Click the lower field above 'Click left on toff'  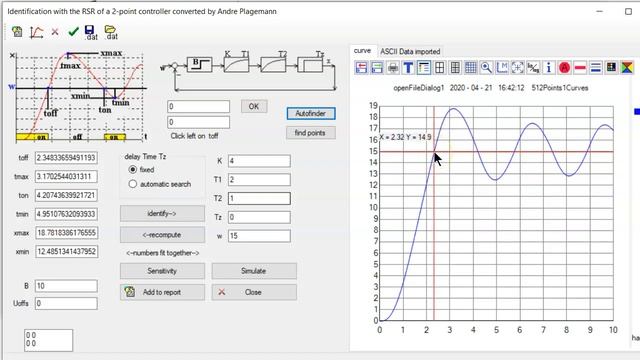click(x=198, y=122)
